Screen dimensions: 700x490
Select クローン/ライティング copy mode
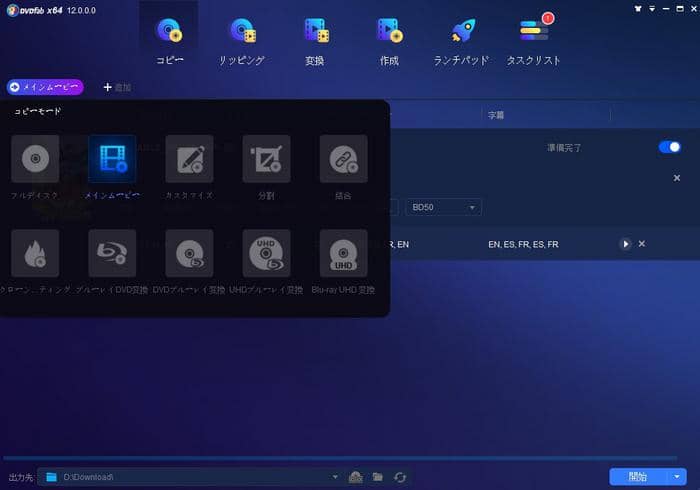(35, 253)
